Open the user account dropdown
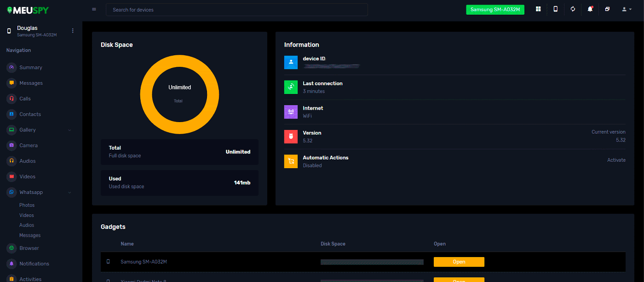 (x=626, y=9)
